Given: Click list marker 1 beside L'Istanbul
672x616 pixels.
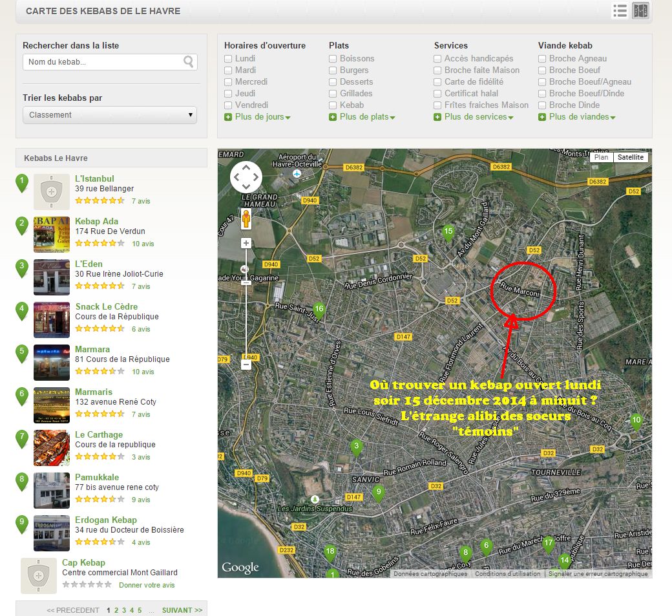Looking at the screenshot, I should pos(22,183).
